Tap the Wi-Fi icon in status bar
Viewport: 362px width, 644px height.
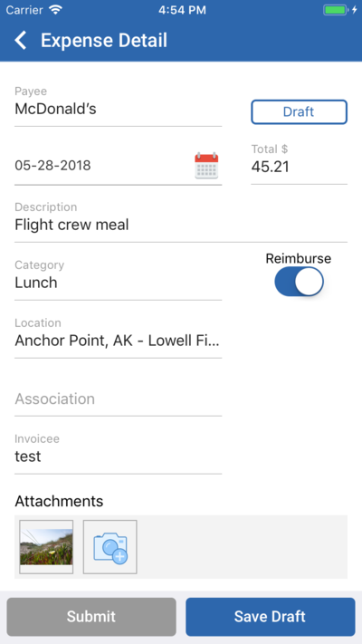(54, 9)
